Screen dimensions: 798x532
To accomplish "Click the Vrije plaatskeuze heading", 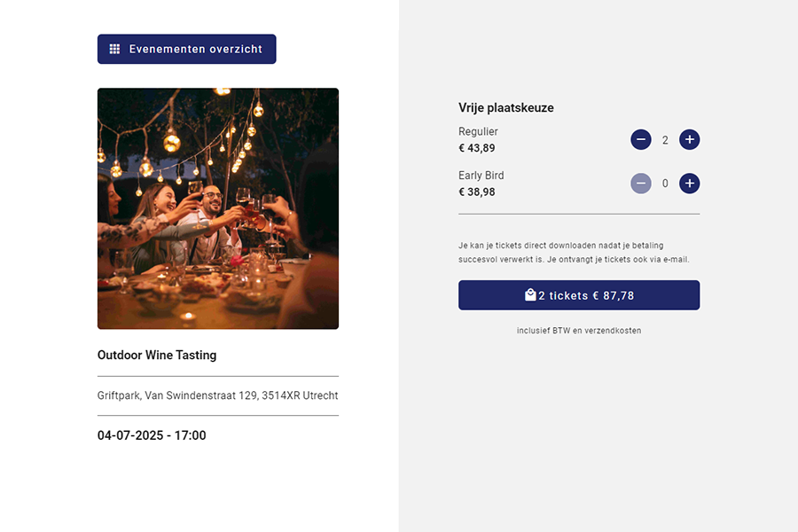I will tap(506, 108).
